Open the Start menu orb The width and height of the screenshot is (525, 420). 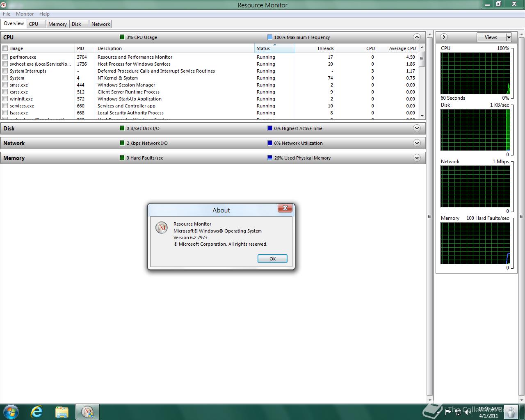pos(11,411)
